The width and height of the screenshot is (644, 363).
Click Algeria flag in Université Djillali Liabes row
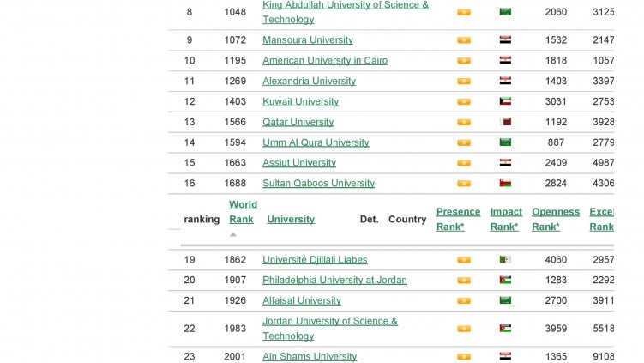point(505,259)
